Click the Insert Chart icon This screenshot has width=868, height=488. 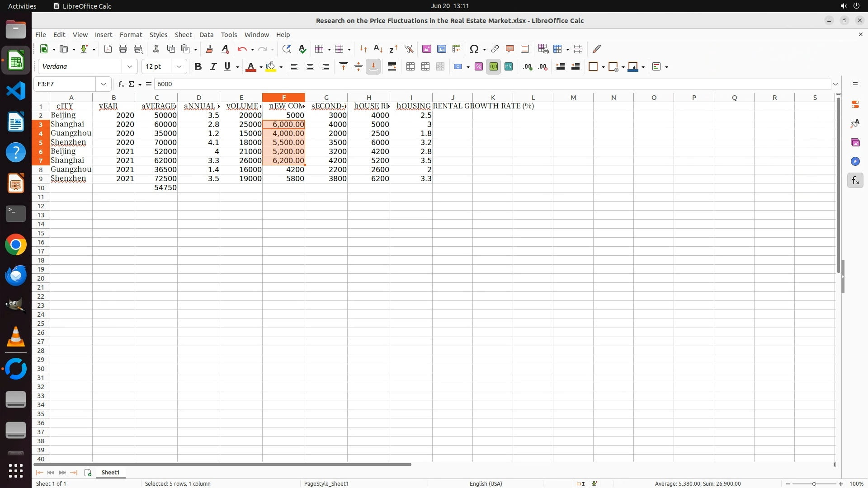tap(442, 49)
